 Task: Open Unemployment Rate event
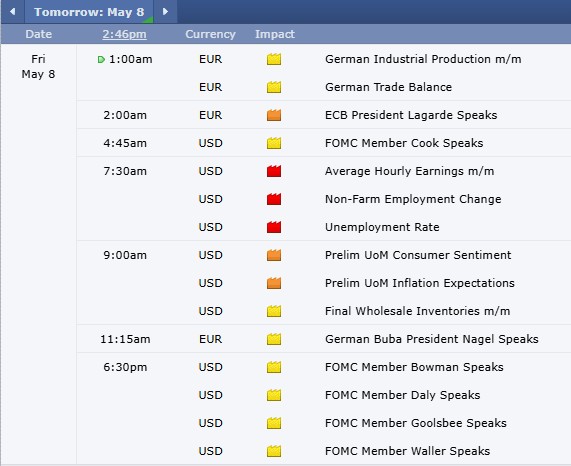[382, 228]
